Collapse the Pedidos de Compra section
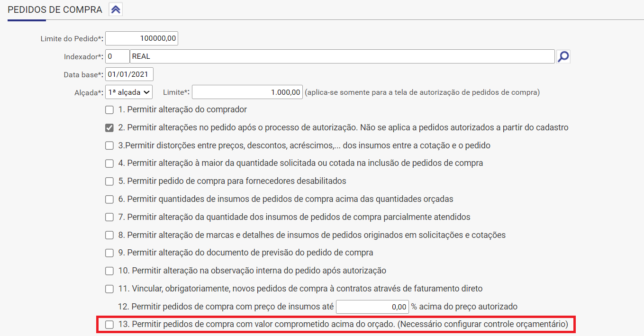Screen dimensions: 644x336 point(116,9)
